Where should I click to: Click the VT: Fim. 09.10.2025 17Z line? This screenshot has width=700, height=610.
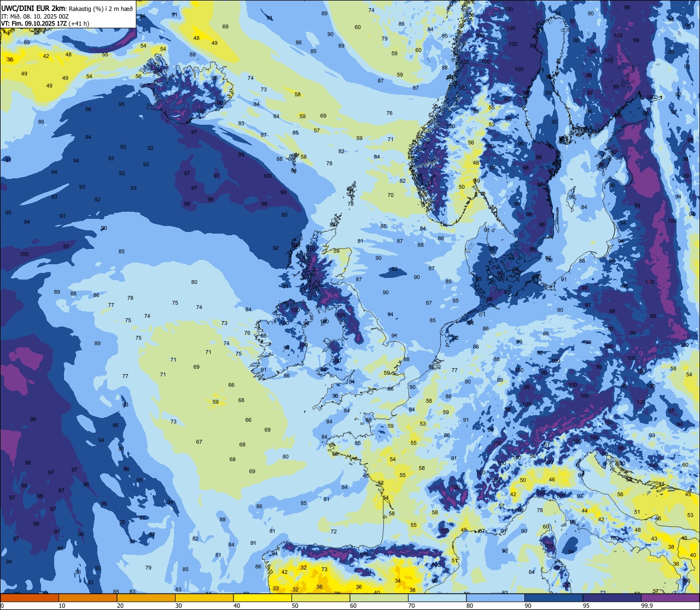(34, 24)
